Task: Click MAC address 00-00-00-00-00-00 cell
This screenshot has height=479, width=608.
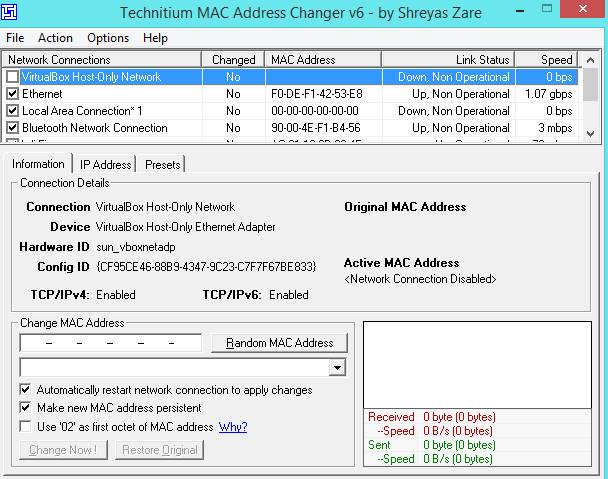Action: coord(315,111)
